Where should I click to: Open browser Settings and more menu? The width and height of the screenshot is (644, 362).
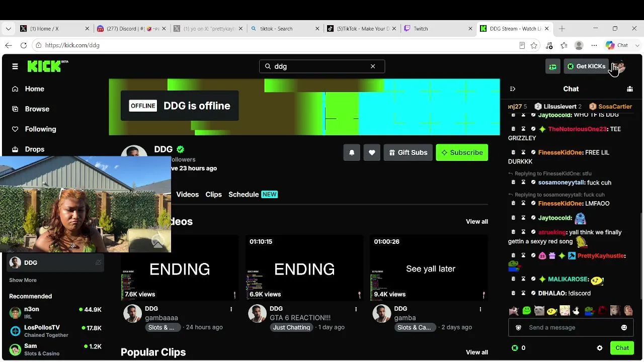pos(594,45)
